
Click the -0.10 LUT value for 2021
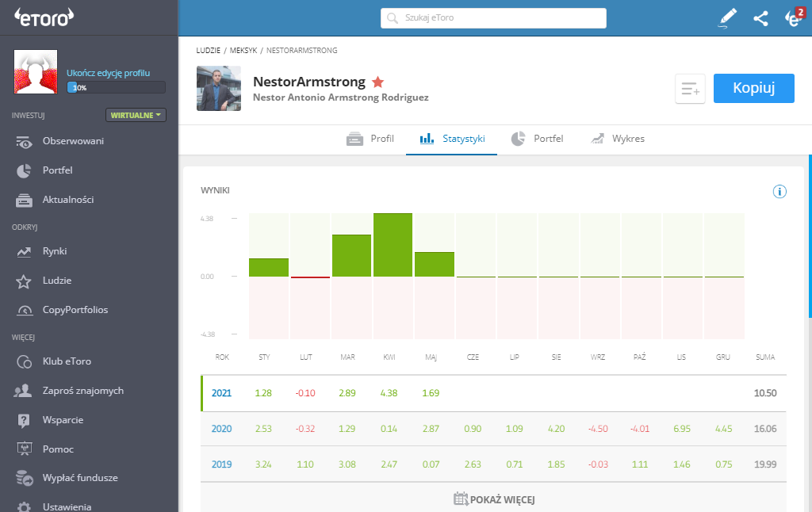coord(305,393)
